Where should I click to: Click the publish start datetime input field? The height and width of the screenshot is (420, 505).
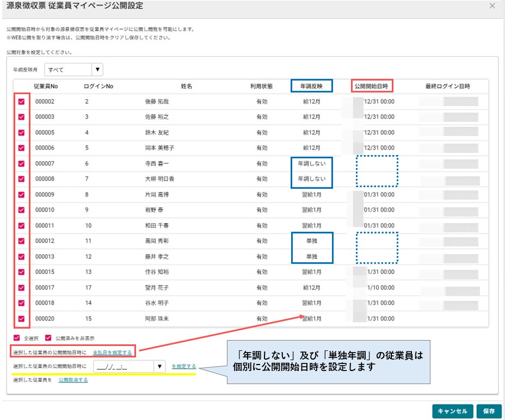point(124,367)
